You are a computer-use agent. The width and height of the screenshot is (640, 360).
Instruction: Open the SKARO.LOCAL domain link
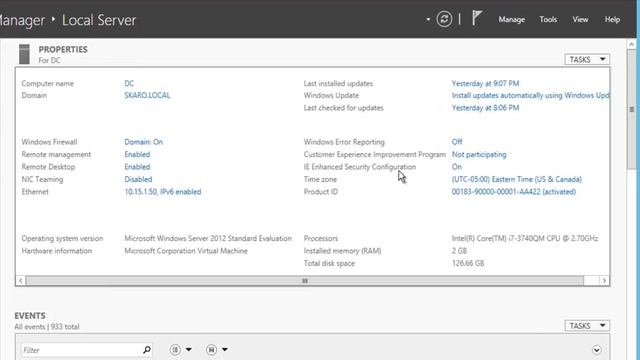click(147, 96)
